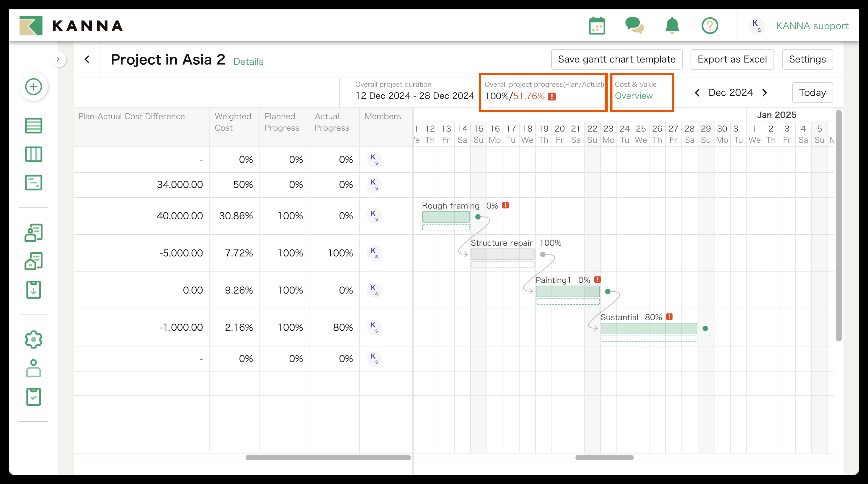Go to previous month before Dec 2024
868x484 pixels.
697,93
